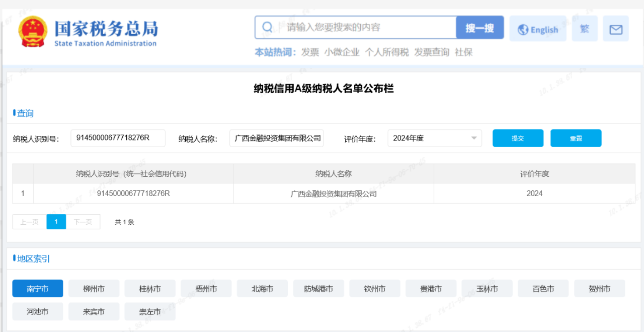The image size is (644, 332).
Task: Select the 崇左市 region filter
Action: (x=150, y=311)
